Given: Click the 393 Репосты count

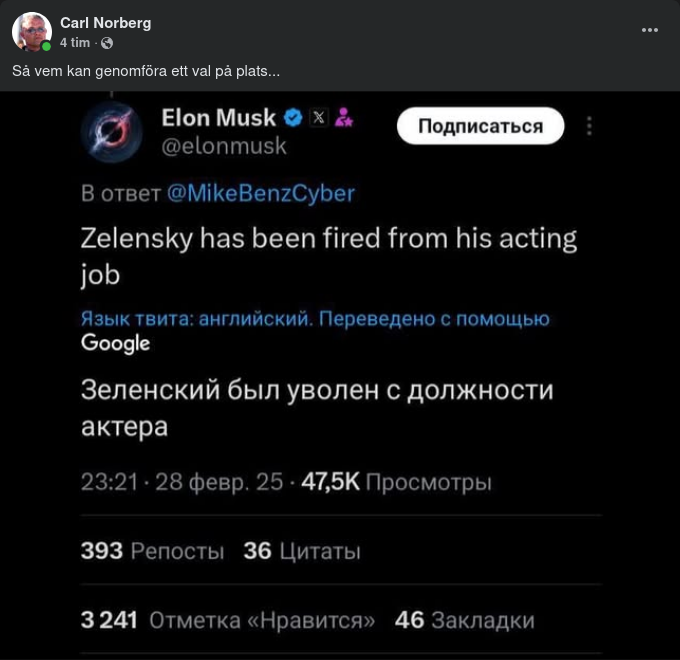Looking at the screenshot, I should [152, 551].
